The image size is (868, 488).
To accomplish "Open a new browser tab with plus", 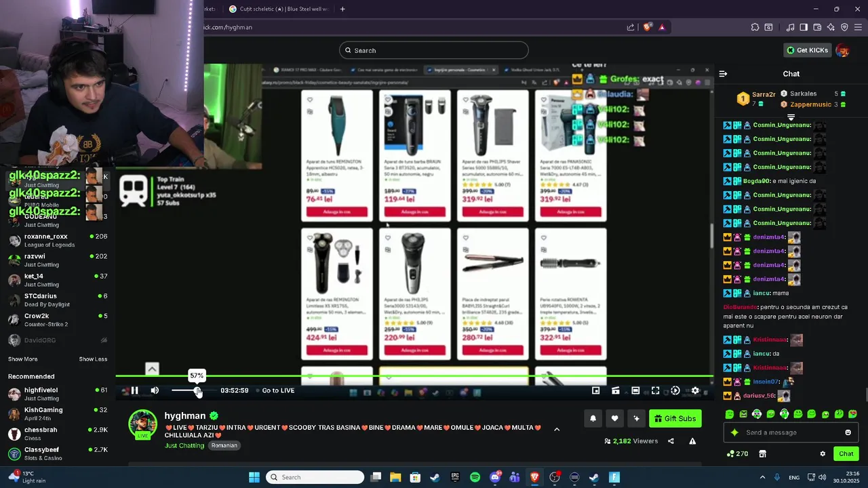I will (x=342, y=9).
